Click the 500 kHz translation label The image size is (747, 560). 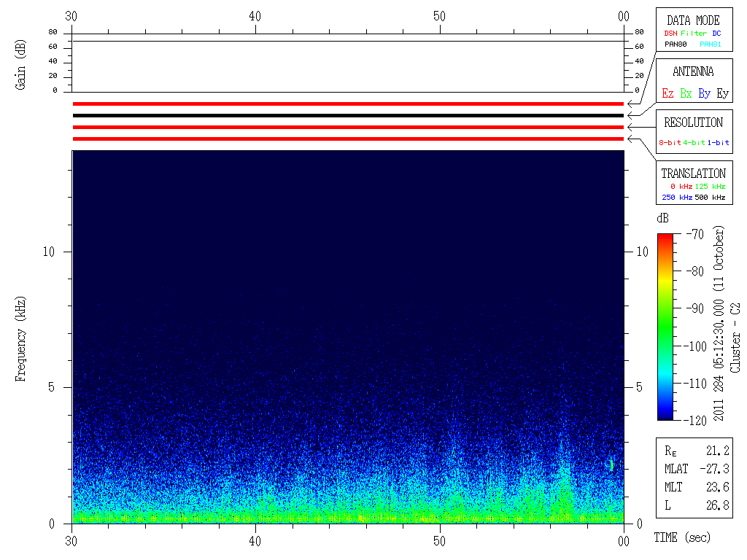710,198
